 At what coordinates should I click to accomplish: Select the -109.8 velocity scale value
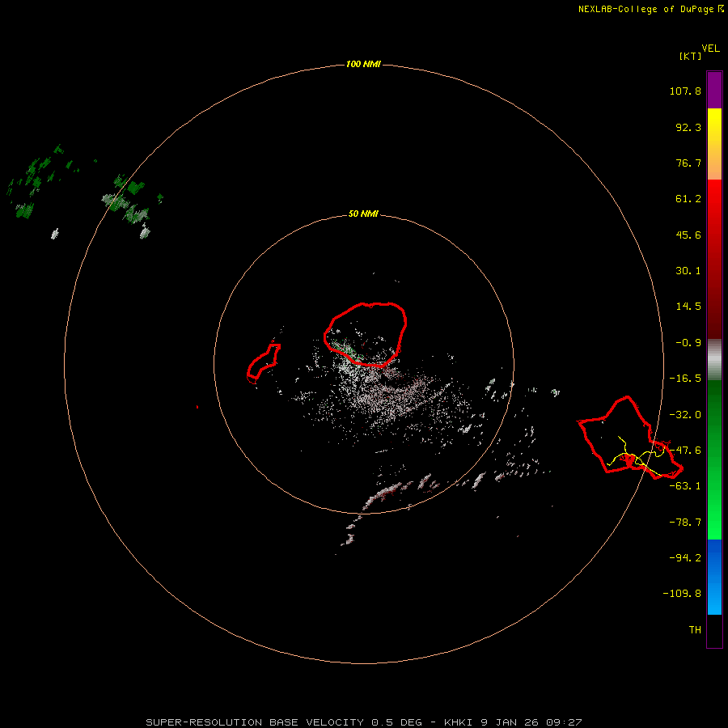coord(682,594)
